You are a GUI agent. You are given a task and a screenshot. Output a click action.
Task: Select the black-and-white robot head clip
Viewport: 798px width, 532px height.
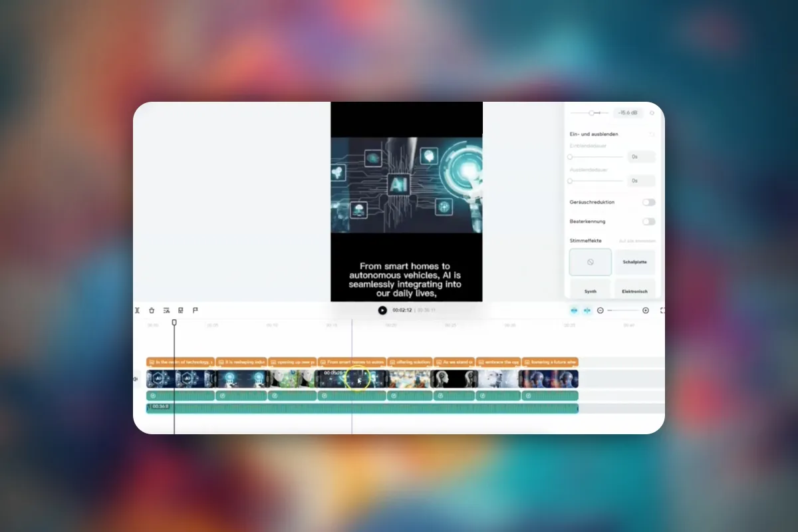coord(454,379)
